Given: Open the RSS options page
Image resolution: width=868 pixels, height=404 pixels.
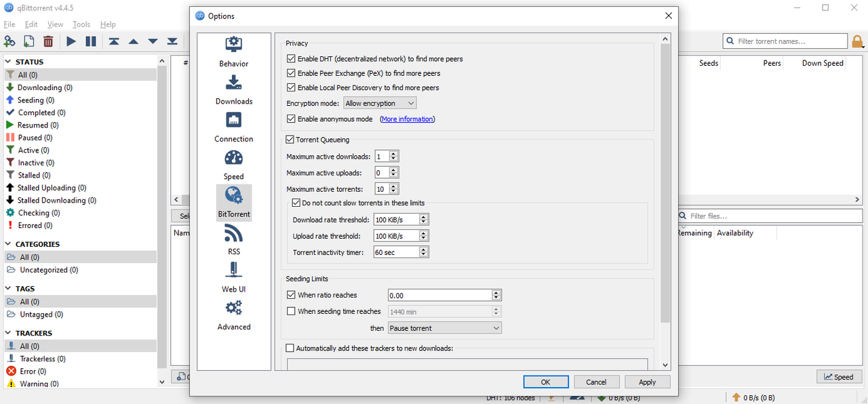Looking at the screenshot, I should 234,241.
